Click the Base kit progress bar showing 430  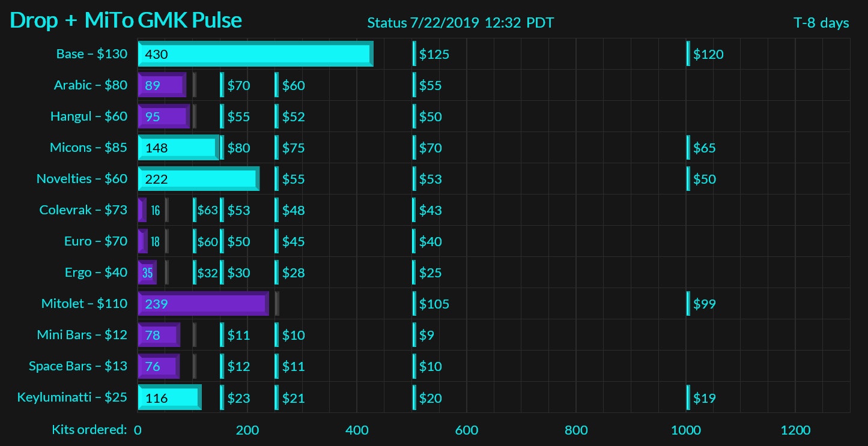pos(255,54)
